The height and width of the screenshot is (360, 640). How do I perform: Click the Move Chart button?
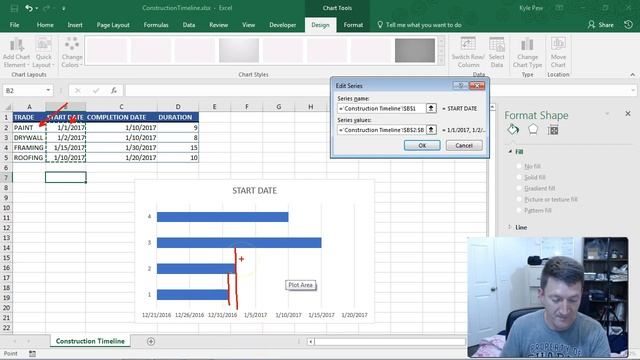[558, 53]
